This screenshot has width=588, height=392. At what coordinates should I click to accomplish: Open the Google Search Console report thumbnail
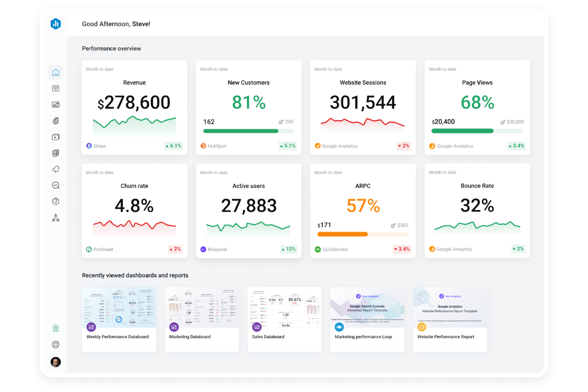(x=367, y=307)
